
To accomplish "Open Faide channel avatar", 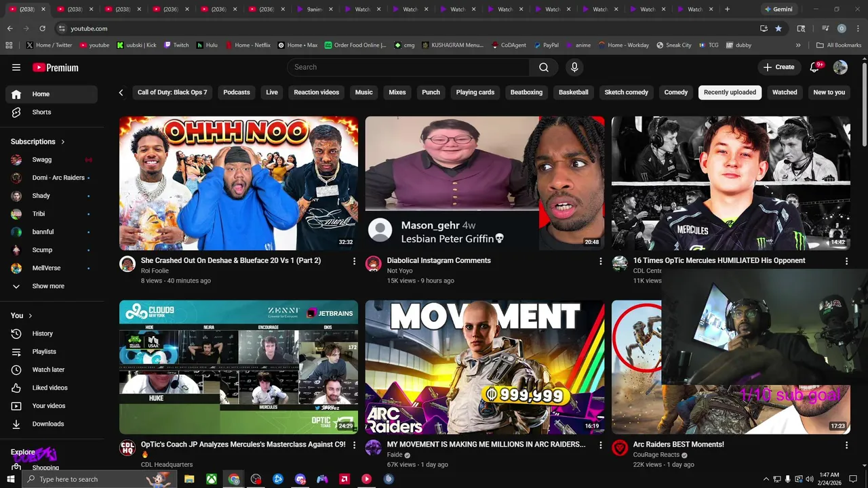I will point(374,448).
